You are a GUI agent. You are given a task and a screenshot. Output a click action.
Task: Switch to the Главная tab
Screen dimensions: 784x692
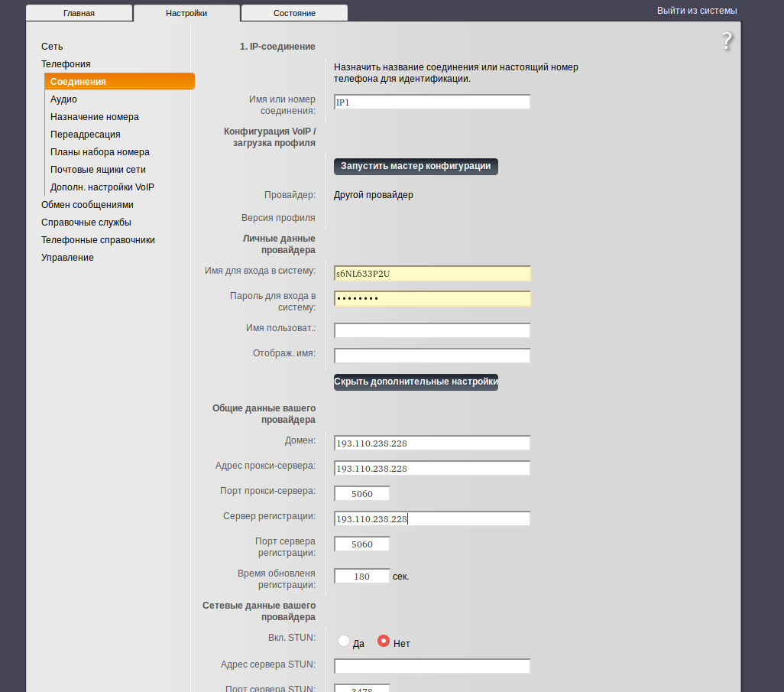79,13
